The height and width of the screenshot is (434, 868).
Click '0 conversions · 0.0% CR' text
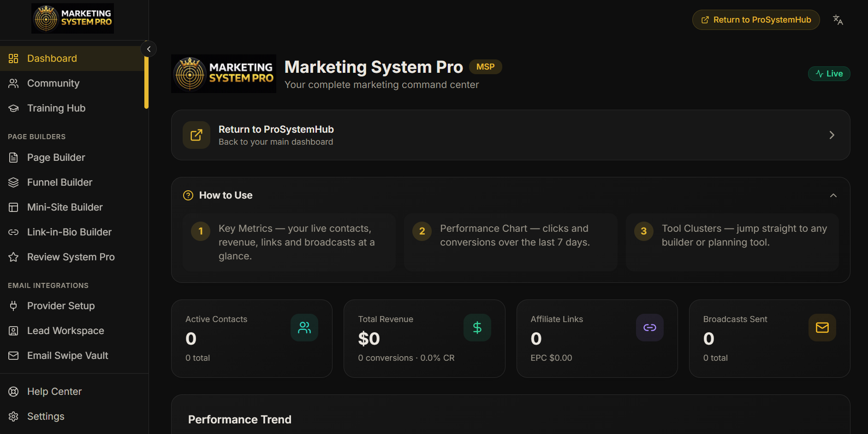click(406, 358)
